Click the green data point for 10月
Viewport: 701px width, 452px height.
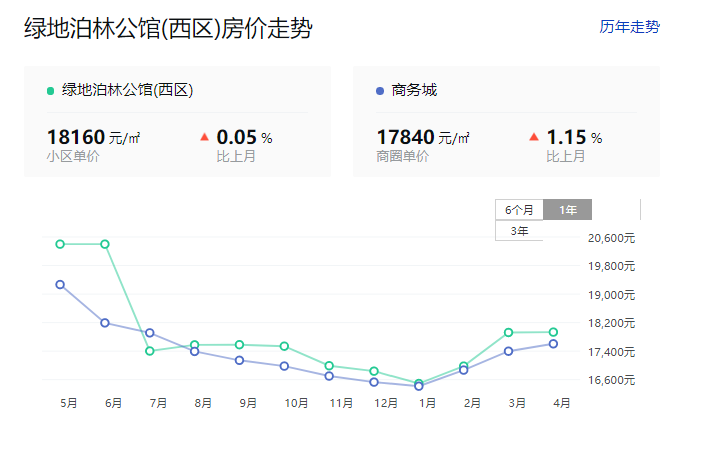point(284,346)
